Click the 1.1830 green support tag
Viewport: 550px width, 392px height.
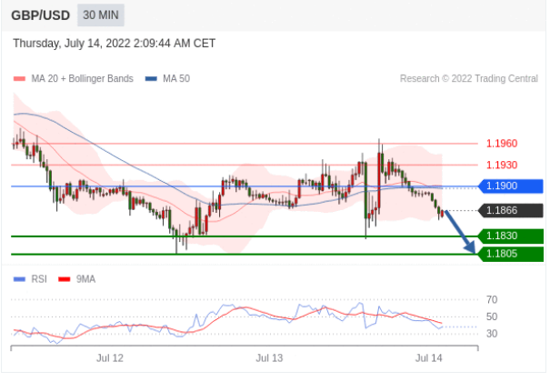click(510, 236)
